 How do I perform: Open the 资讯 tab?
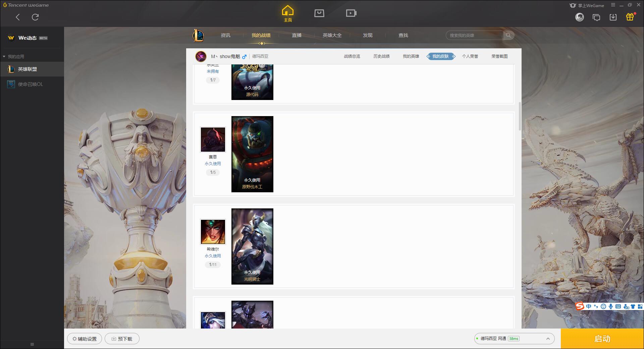click(x=225, y=35)
